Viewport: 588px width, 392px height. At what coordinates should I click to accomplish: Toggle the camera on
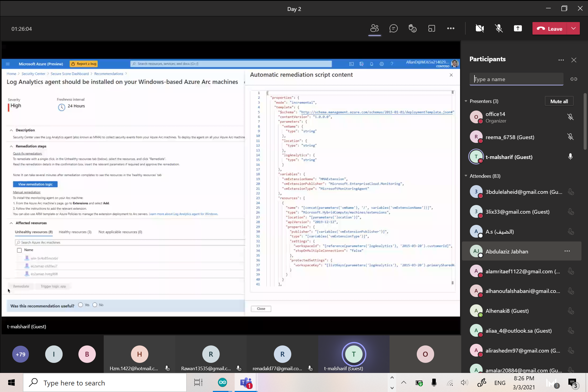tap(480, 29)
